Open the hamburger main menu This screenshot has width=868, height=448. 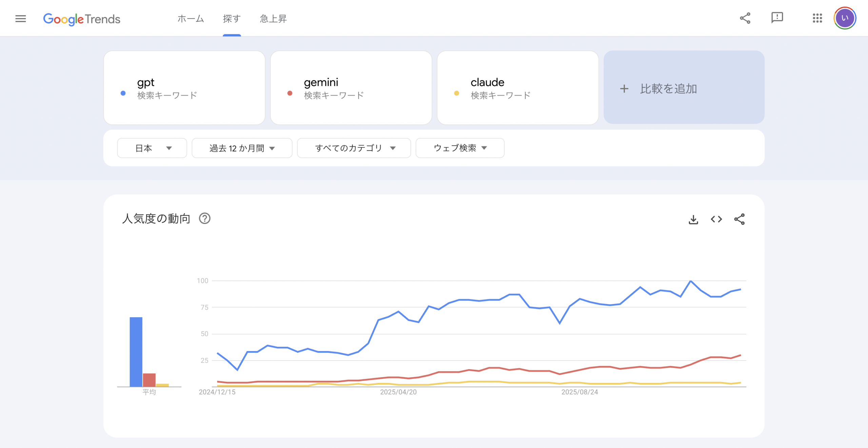[21, 19]
